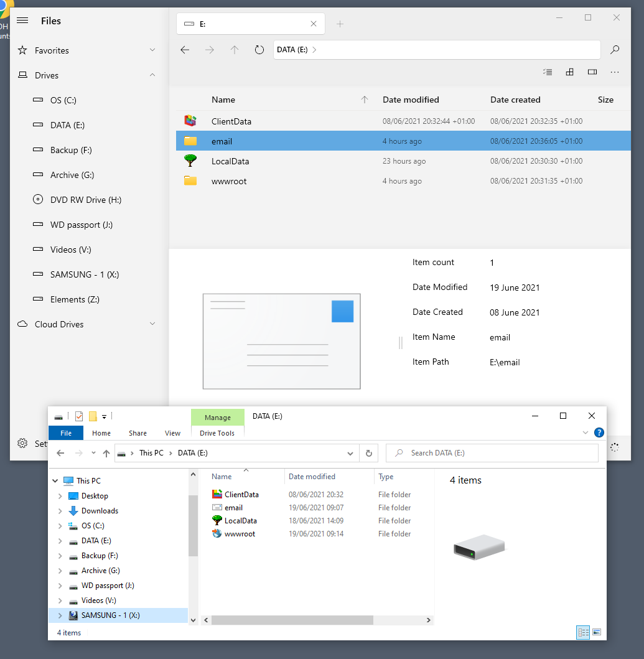Click the Help question mark button

599,432
